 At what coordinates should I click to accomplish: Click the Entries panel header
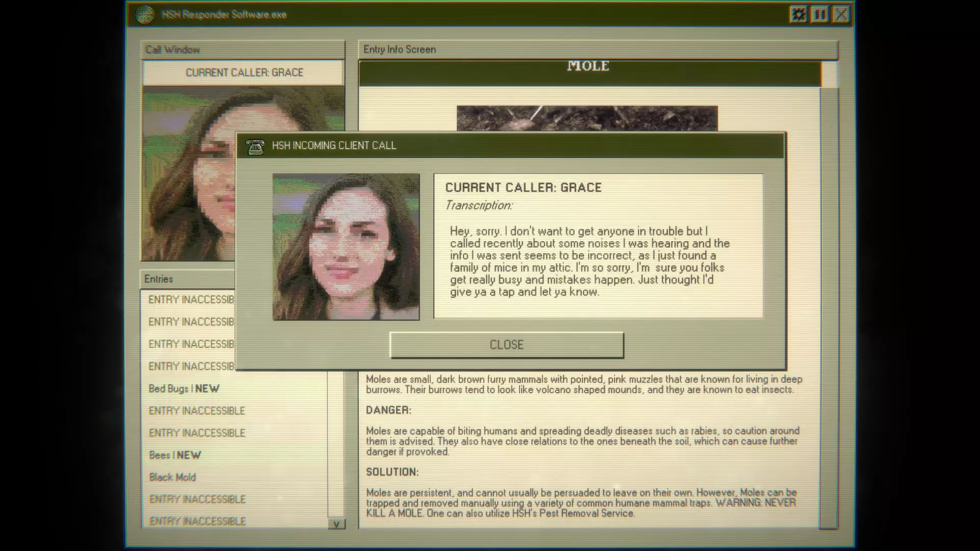tap(159, 279)
